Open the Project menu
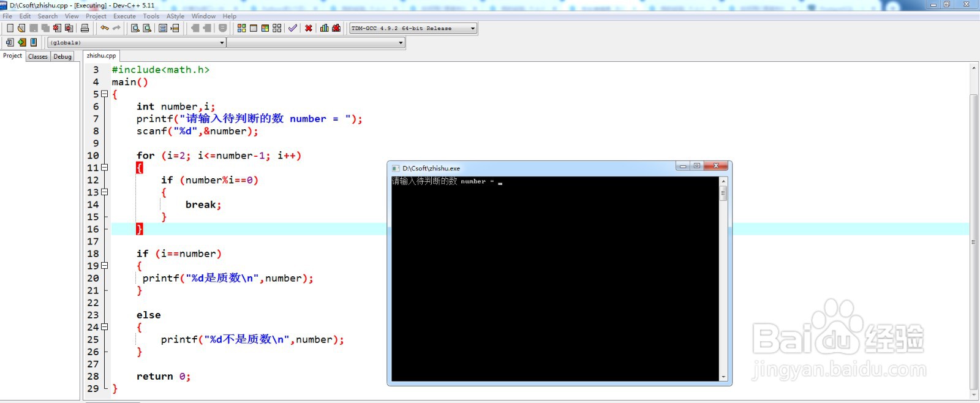This screenshot has height=403, width=980. click(x=96, y=16)
